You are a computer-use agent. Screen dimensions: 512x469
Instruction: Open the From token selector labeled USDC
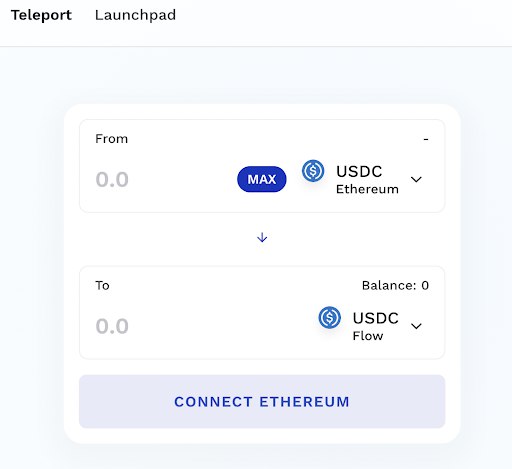pos(362,179)
